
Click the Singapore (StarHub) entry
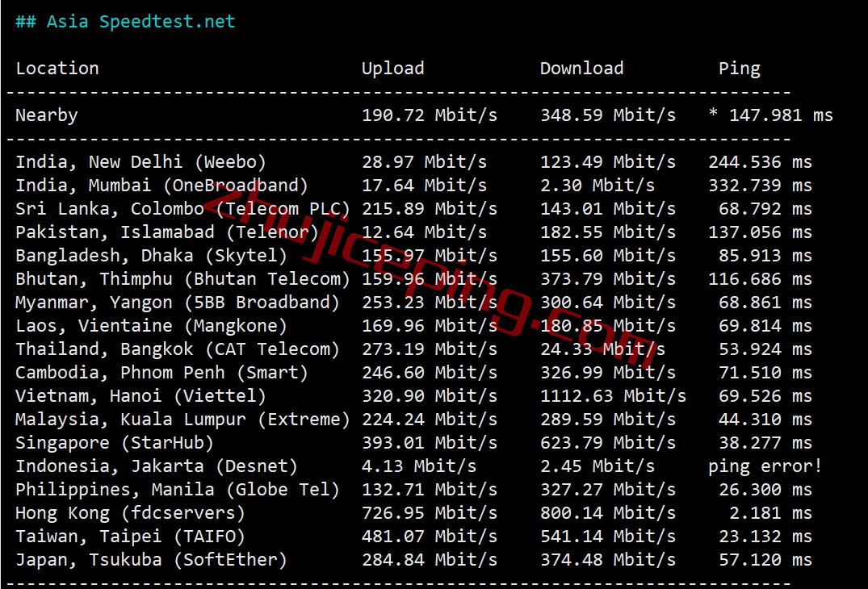coord(115,443)
